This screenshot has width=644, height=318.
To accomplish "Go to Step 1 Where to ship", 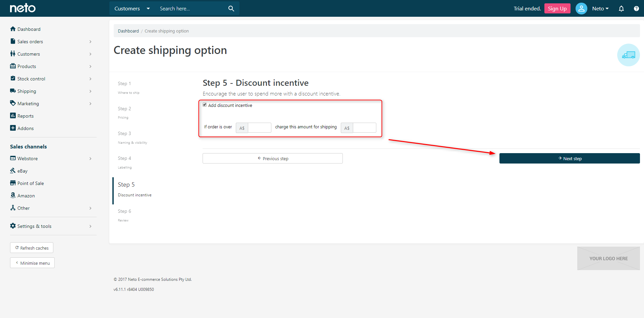I will [x=128, y=87].
